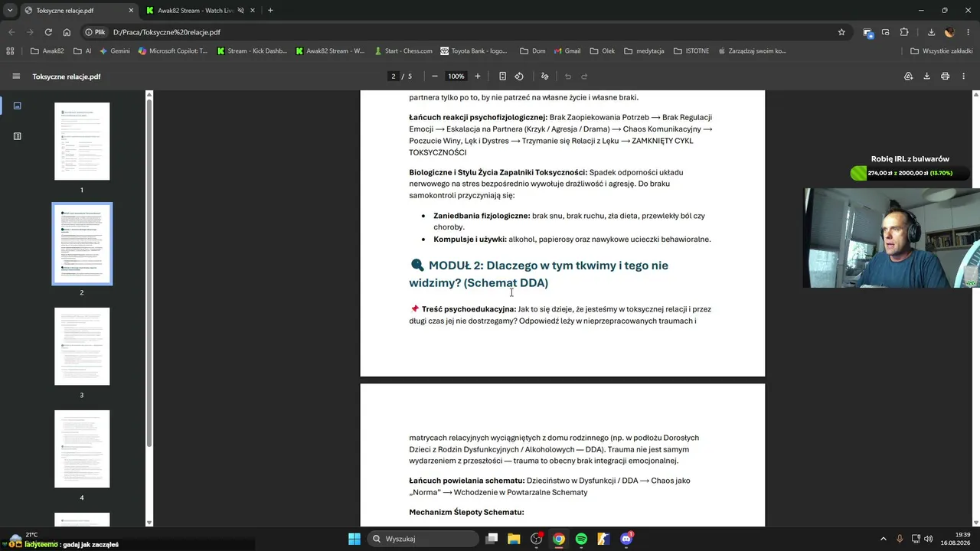Open the ISTOTNE bookmark folder
Screen dimensions: 980x551
click(691, 51)
